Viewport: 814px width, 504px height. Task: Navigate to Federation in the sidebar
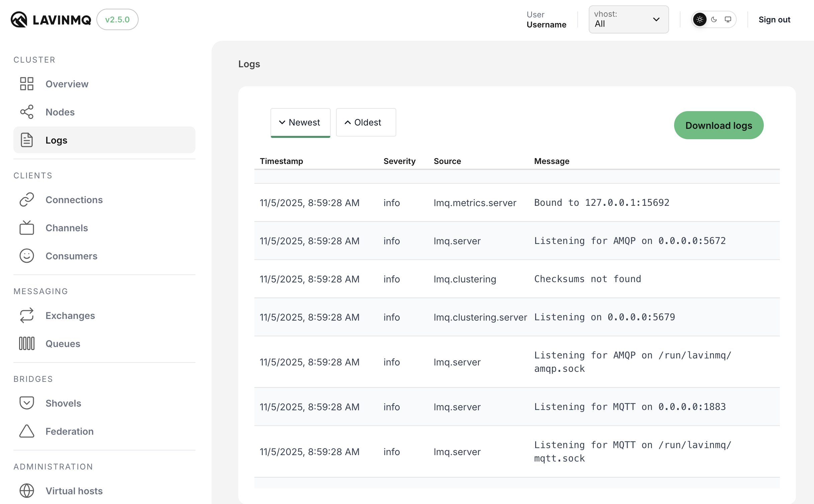pos(70,431)
